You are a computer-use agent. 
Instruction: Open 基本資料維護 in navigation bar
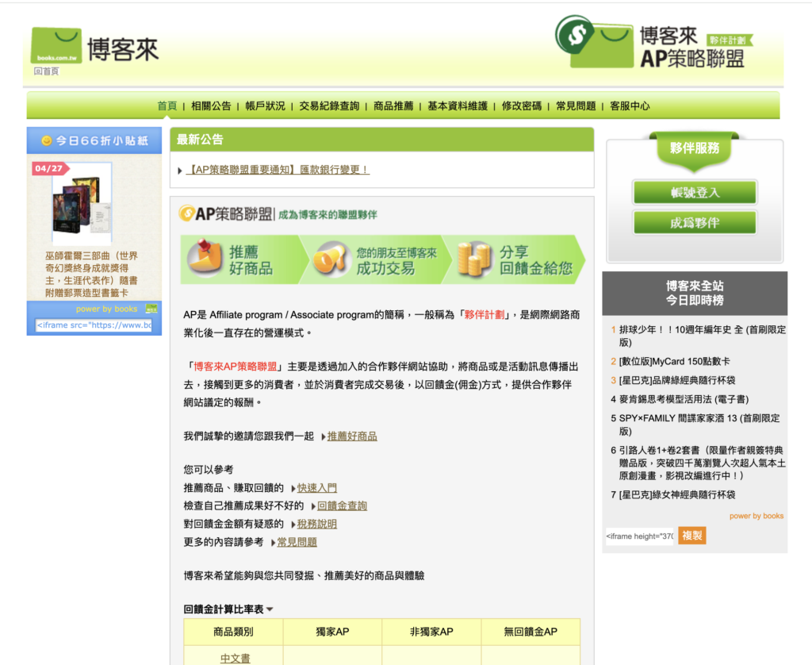pyautogui.click(x=458, y=106)
